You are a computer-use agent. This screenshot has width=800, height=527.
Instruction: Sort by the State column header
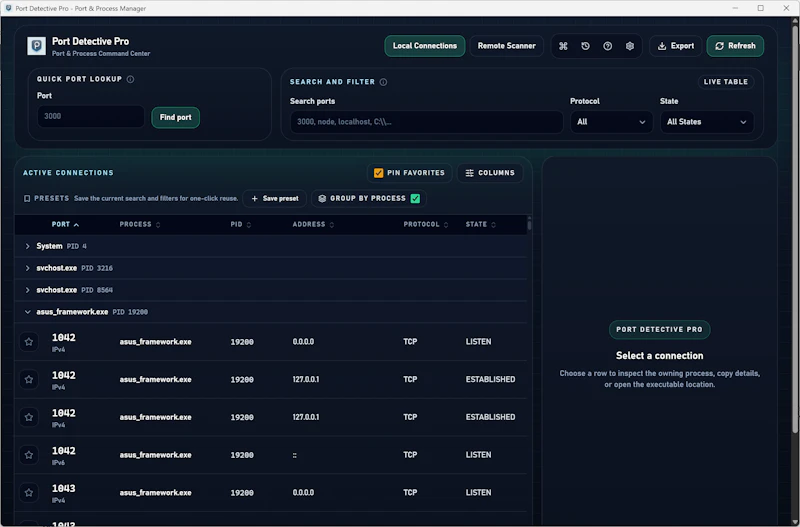tap(481, 224)
